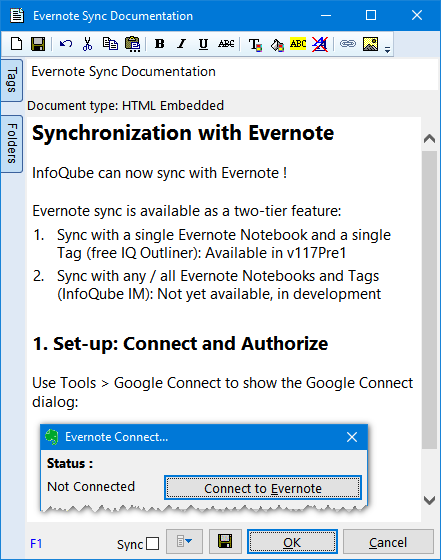The height and width of the screenshot is (560, 441).
Task: Click the Paste clipboard icon
Action: pyautogui.click(x=132, y=44)
